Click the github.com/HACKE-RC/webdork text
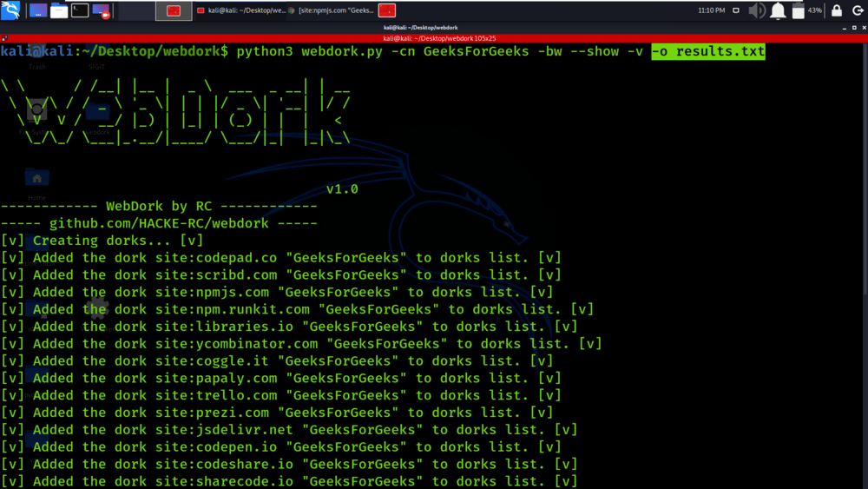This screenshot has height=489, width=868. 159,223
